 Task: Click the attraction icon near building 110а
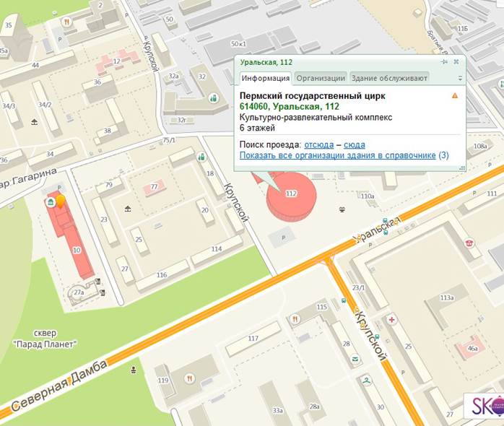point(342,209)
